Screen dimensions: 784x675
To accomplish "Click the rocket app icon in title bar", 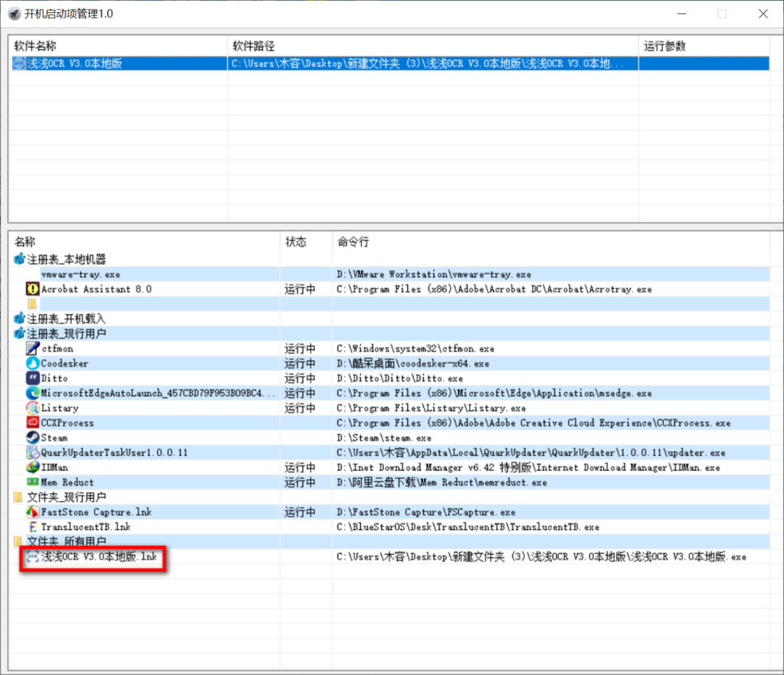I will click(15, 14).
